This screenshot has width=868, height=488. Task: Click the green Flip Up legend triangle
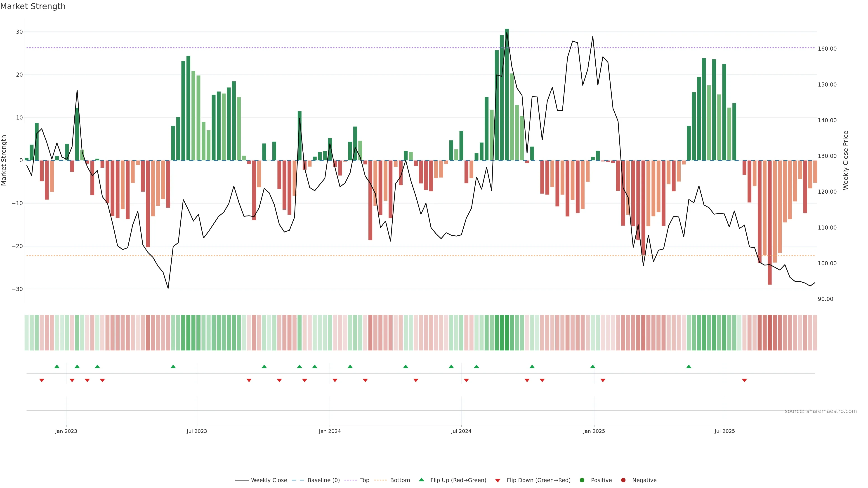click(x=421, y=480)
